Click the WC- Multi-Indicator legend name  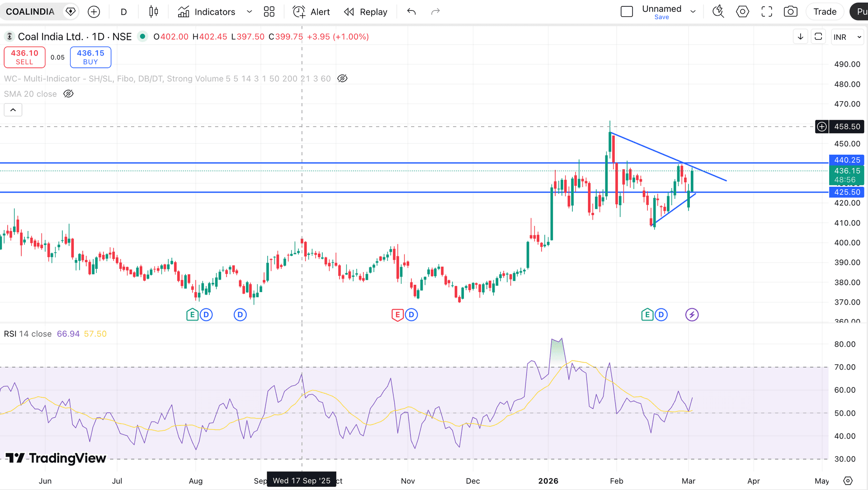[x=167, y=79]
